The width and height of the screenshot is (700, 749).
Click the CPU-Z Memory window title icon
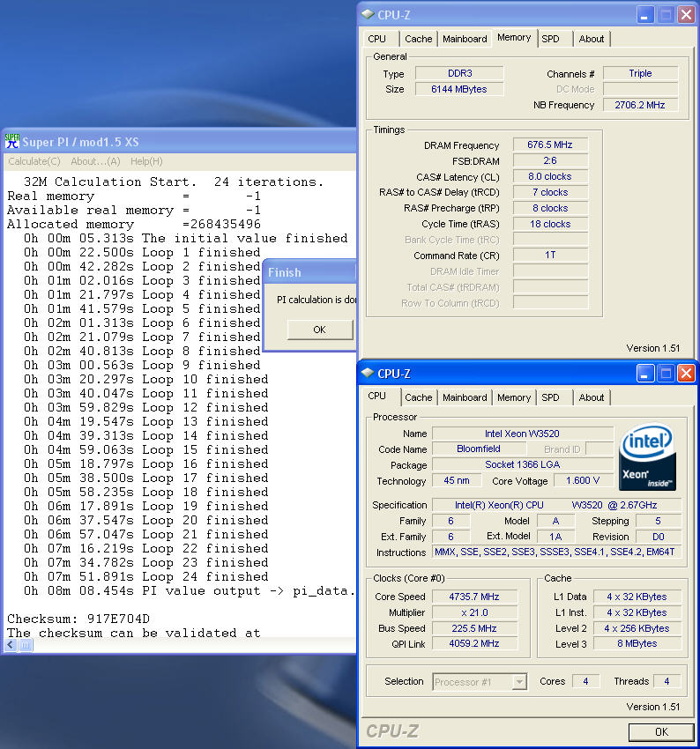tap(368, 14)
